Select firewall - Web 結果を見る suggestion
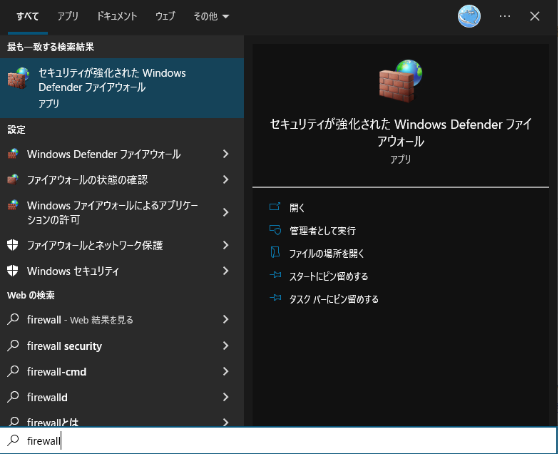The image size is (558, 454). (x=122, y=320)
